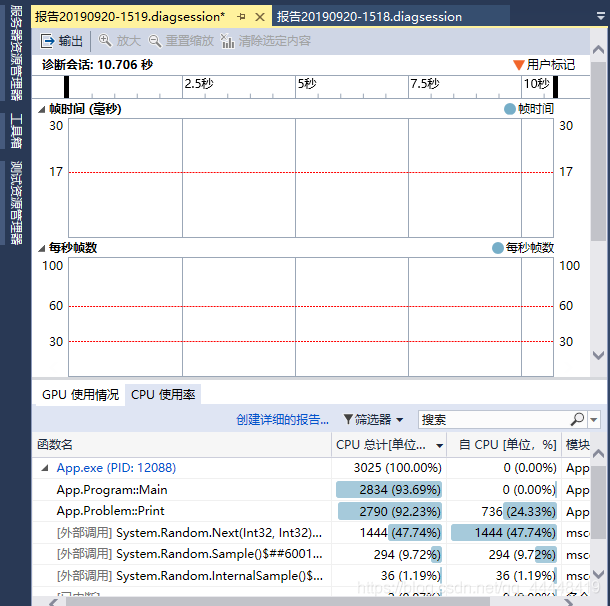Click the 模块 column header
Image resolution: width=610 pixels, height=606 pixels.
point(577,445)
